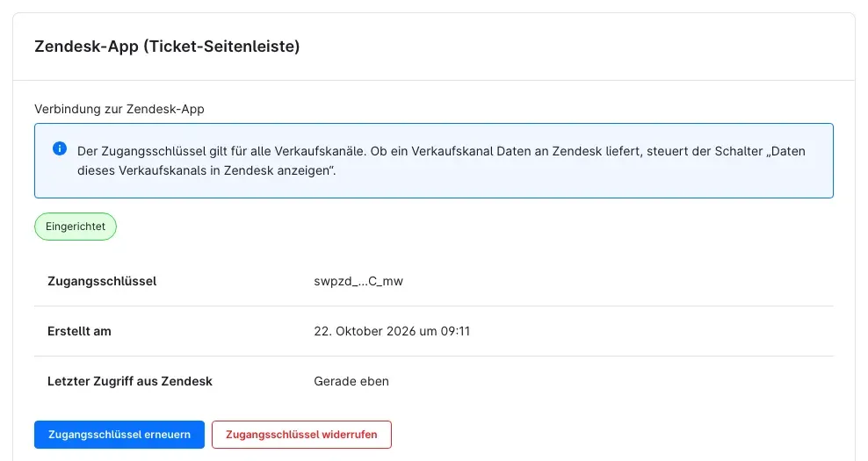Click the Zugangsschlüssel row label
This screenshot has width=868, height=461.
(x=102, y=281)
